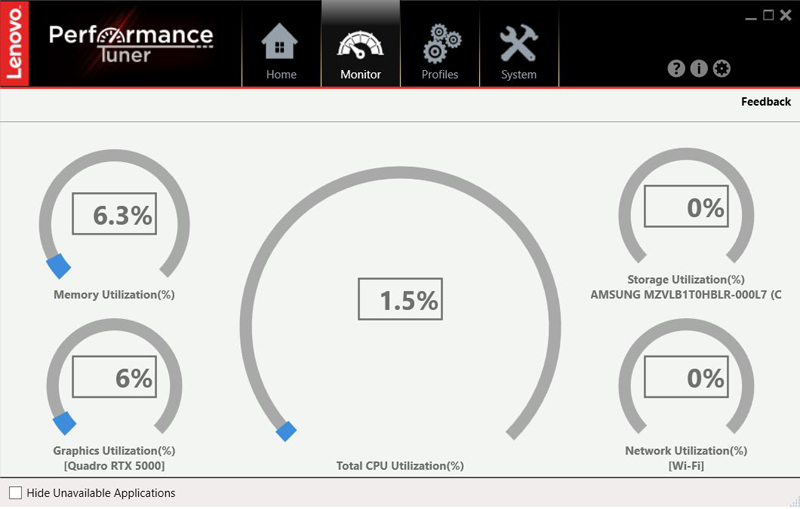Click the 6.3% memory value box
Viewport: 800px width, 509px height.
(x=114, y=214)
